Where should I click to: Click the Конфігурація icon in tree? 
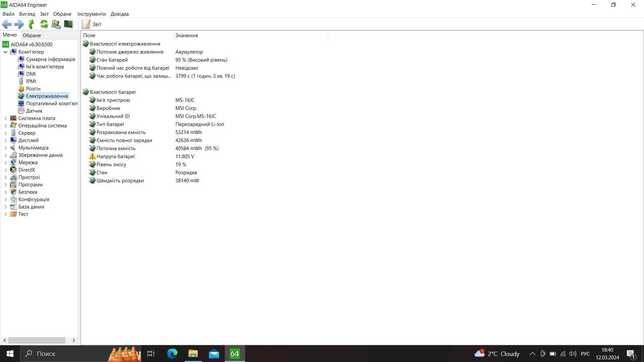click(13, 199)
